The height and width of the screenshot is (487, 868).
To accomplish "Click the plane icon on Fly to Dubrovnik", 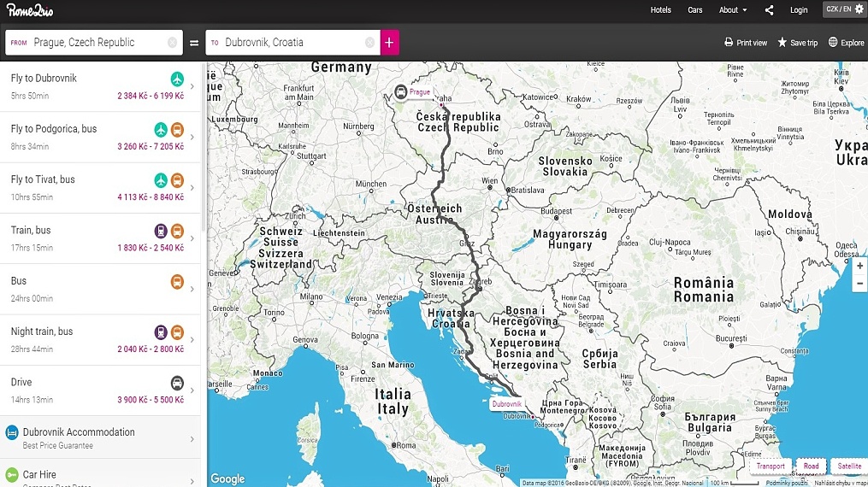I will pos(177,79).
